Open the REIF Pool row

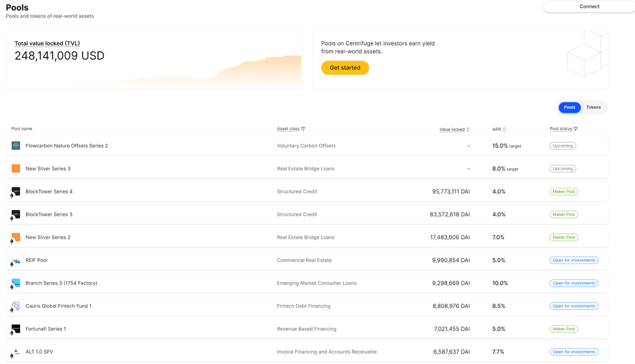(x=307, y=260)
